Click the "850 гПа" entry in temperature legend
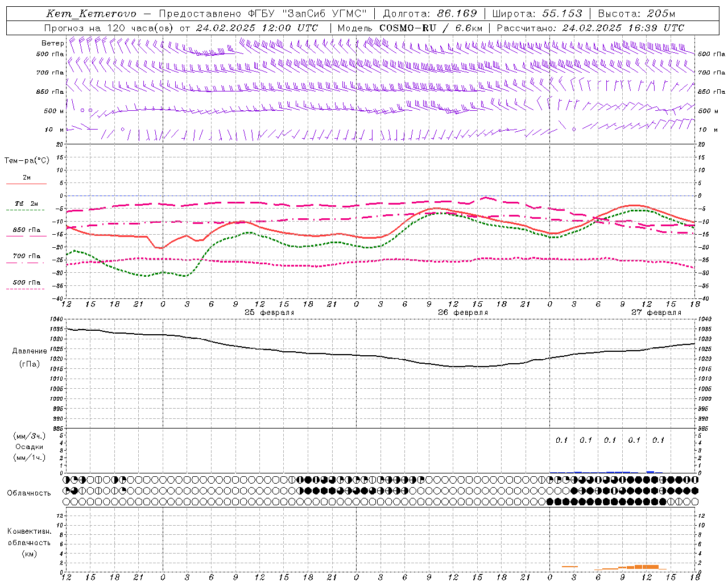Screen dimensions: 728x582 (27, 230)
